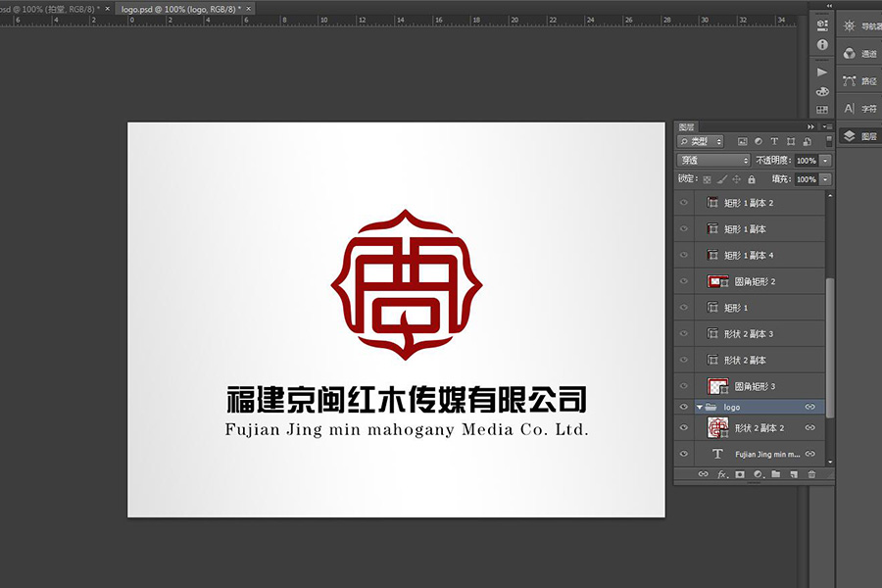Hide the 圆角矩形 2 layer
Viewport: 882px width, 588px height.
684,281
